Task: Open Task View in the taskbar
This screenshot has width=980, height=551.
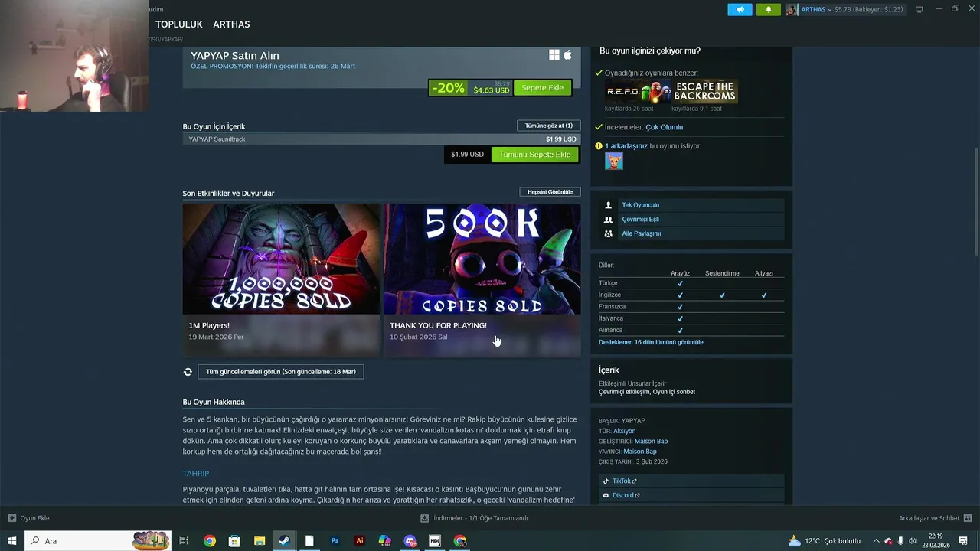Action: (x=184, y=541)
